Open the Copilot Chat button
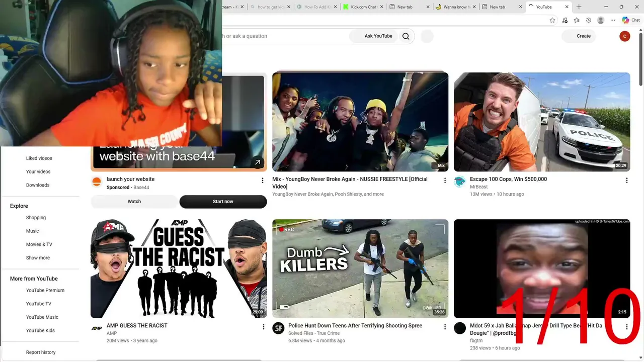 [x=631, y=20]
